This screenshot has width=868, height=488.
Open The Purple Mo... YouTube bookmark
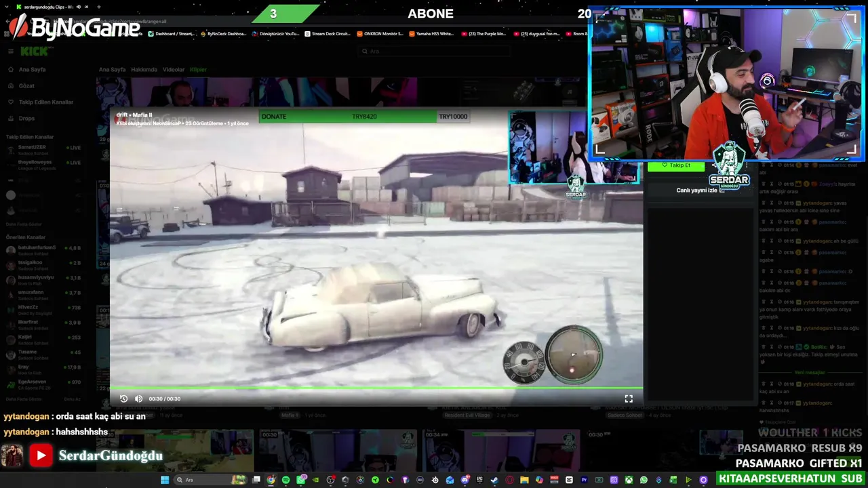click(484, 34)
